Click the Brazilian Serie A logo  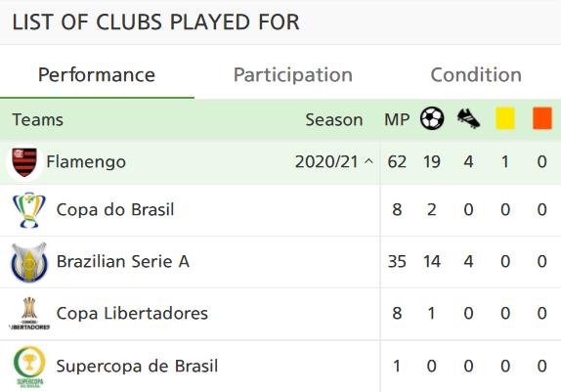29,262
